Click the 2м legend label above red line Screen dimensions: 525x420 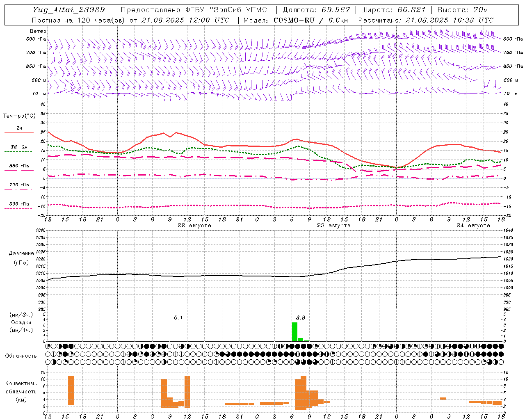19,128
